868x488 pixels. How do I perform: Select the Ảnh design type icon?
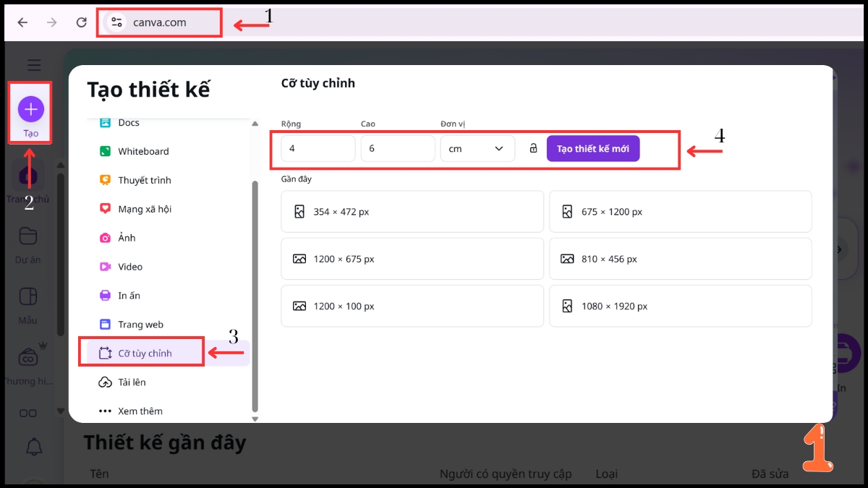tap(105, 238)
